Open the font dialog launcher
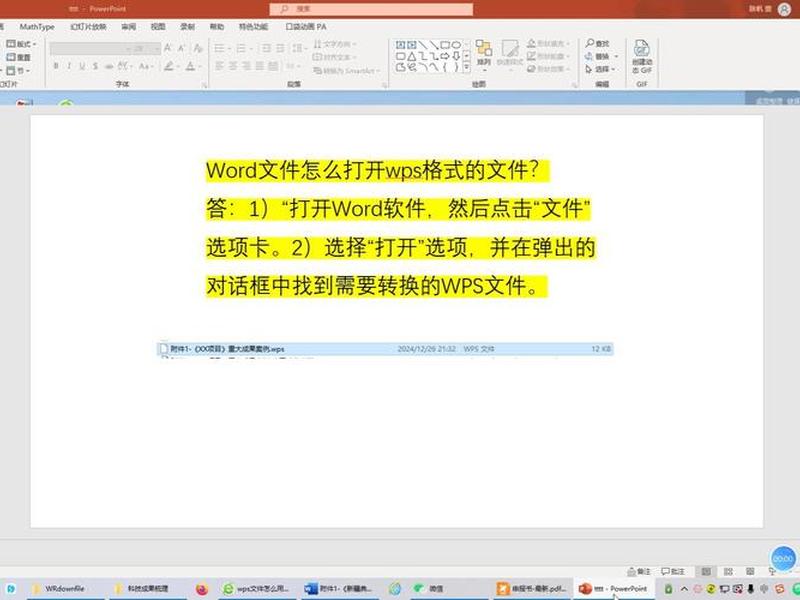The image size is (800, 600). point(204,85)
